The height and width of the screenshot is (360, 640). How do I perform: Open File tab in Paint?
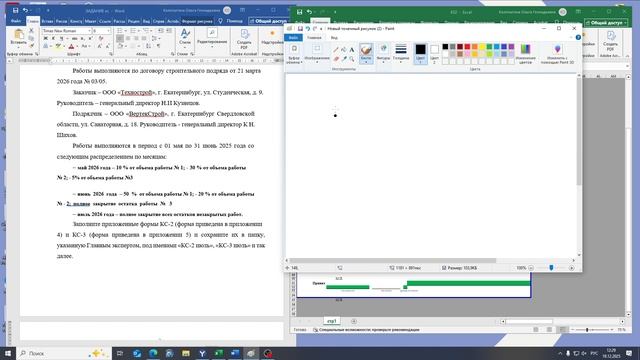click(293, 38)
